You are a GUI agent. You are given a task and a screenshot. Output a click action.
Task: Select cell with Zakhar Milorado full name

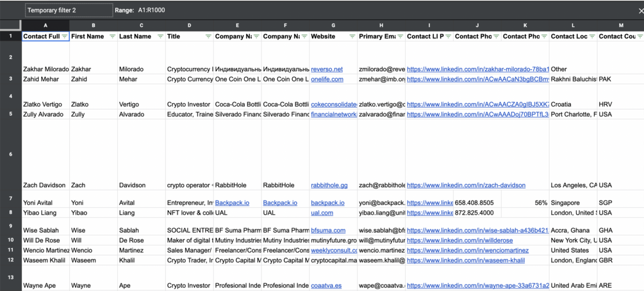click(x=45, y=57)
